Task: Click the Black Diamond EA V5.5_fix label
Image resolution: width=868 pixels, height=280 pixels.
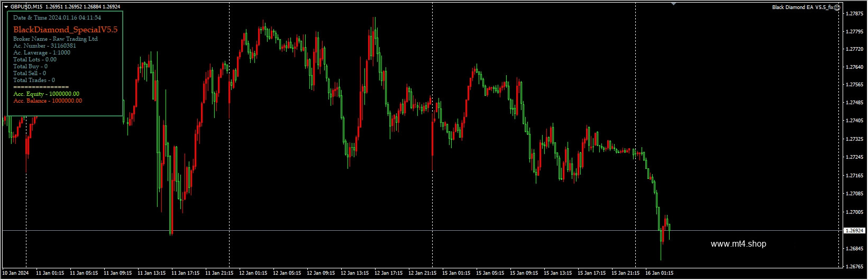Action: [x=803, y=7]
